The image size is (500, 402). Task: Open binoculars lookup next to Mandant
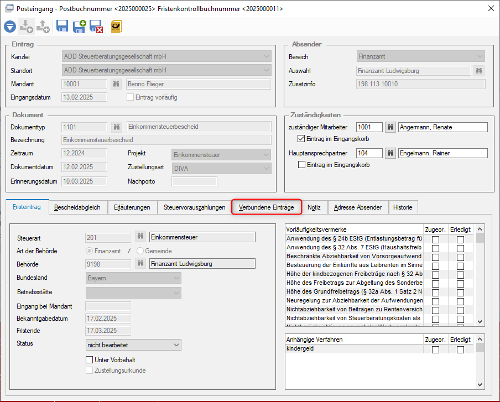[116, 84]
